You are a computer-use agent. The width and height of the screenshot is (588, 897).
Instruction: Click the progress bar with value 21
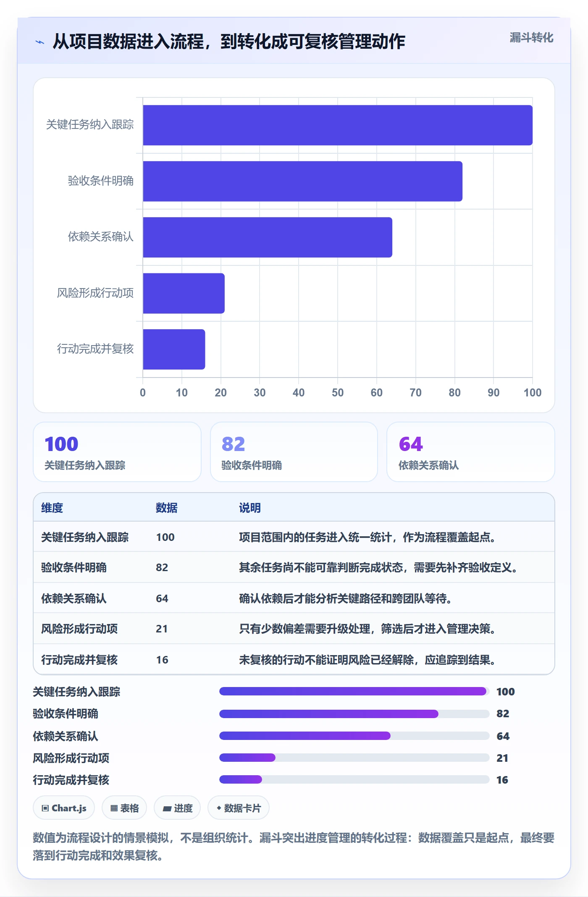(354, 758)
